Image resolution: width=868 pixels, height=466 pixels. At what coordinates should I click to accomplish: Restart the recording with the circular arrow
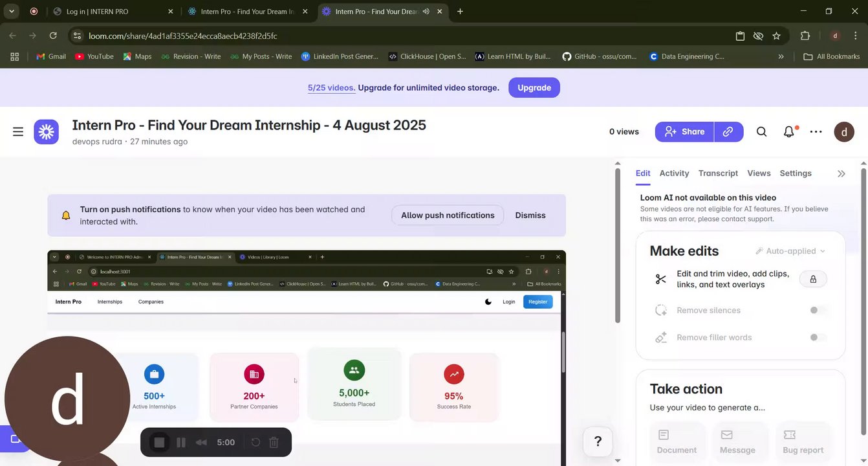pyautogui.click(x=255, y=443)
